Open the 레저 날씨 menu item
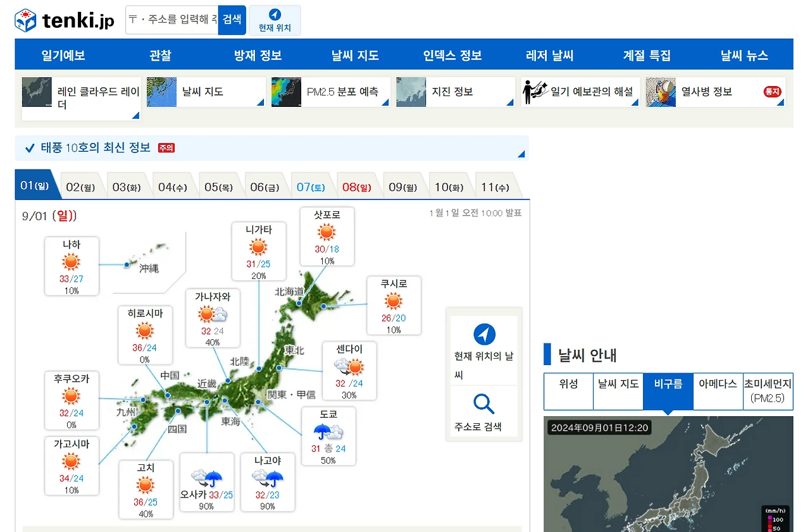This screenshot has width=810, height=532. point(548,54)
